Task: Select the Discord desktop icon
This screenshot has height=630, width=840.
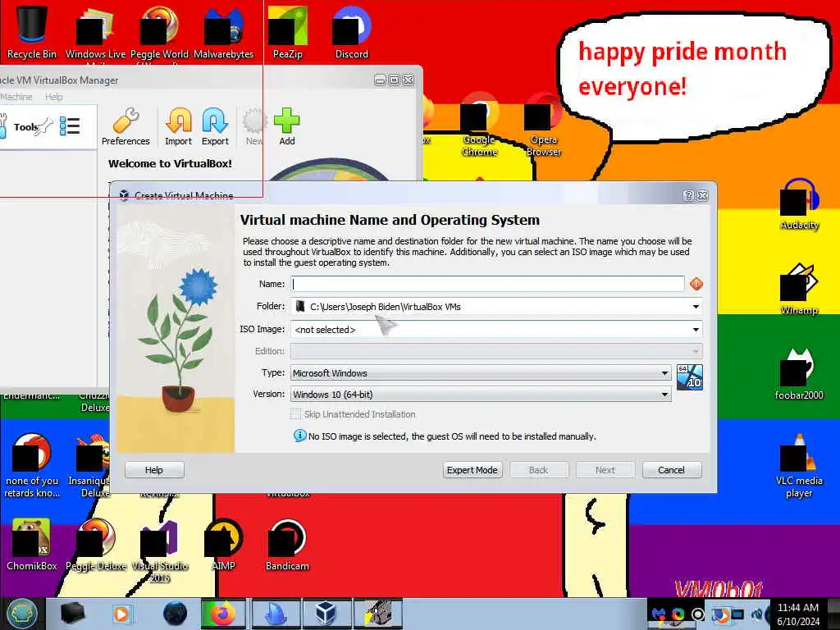Action: click(351, 32)
